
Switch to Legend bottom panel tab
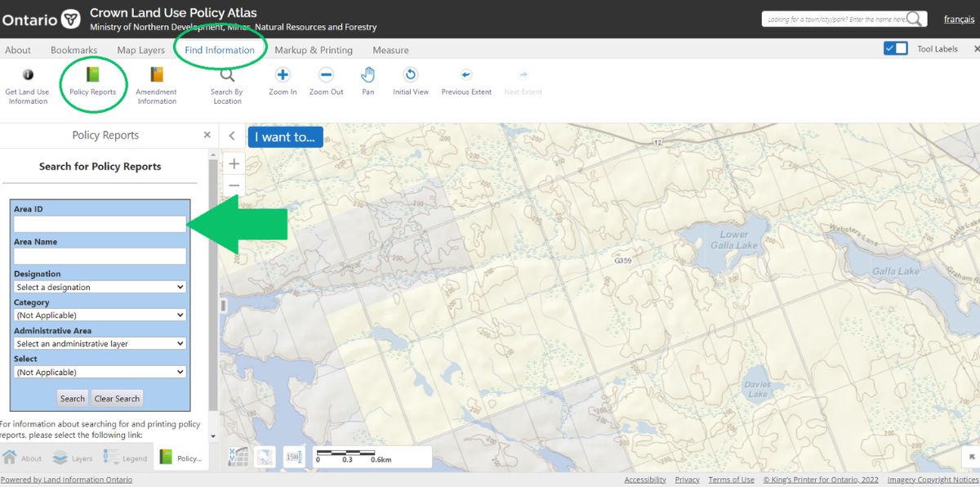pyautogui.click(x=126, y=458)
